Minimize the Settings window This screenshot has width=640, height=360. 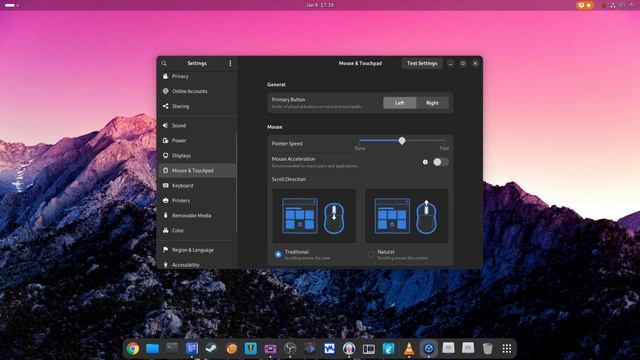click(x=451, y=63)
